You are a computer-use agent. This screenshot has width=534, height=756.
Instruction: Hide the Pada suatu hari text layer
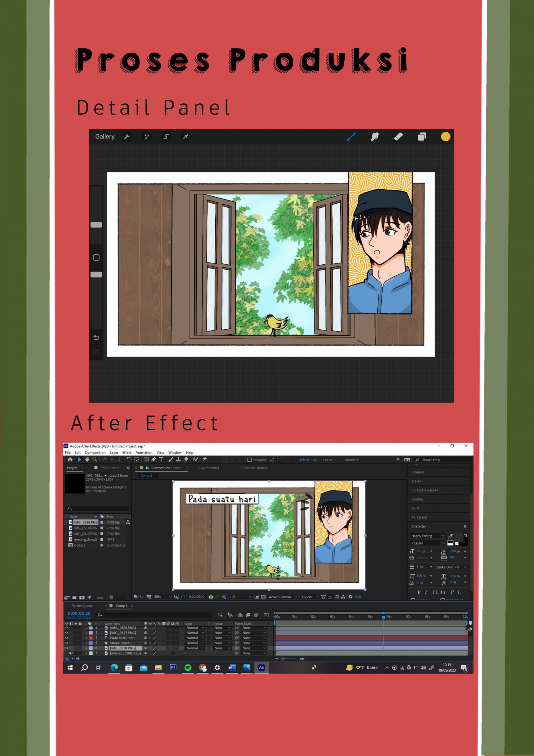tap(67, 638)
